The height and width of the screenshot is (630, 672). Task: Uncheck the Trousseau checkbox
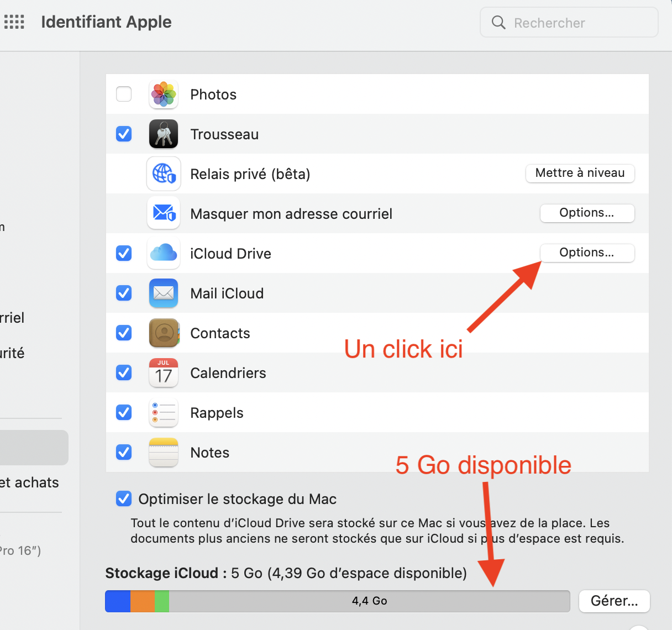click(x=124, y=134)
